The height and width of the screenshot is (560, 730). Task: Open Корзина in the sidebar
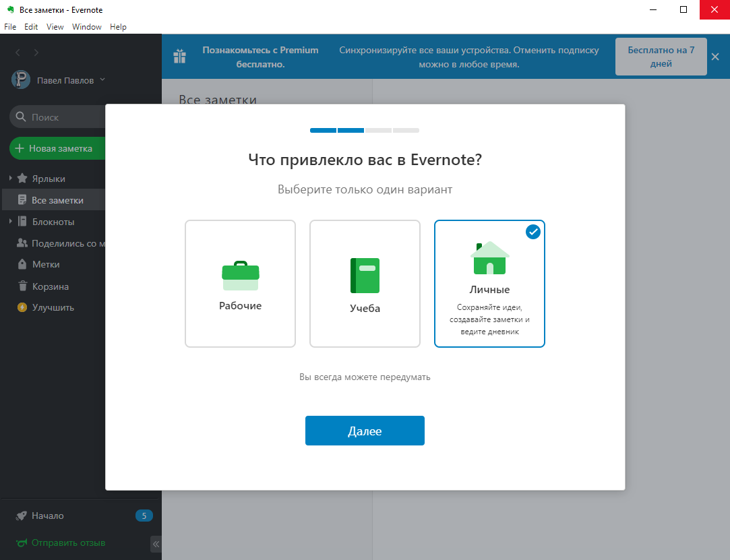[x=51, y=287]
